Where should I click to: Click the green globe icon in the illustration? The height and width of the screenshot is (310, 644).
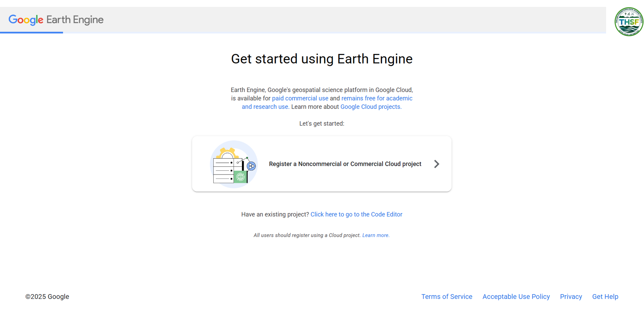[x=240, y=177]
